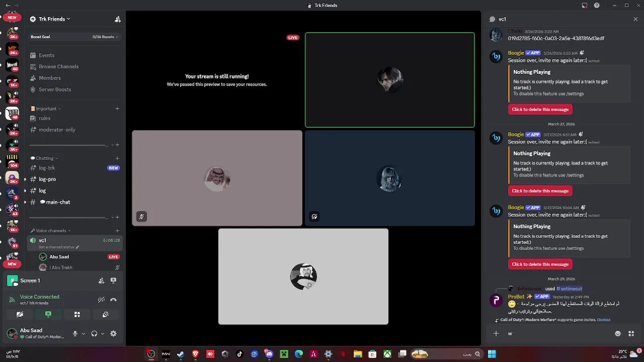The width and height of the screenshot is (644, 362).
Task: Open Server Boosts
Action: click(x=75, y=89)
